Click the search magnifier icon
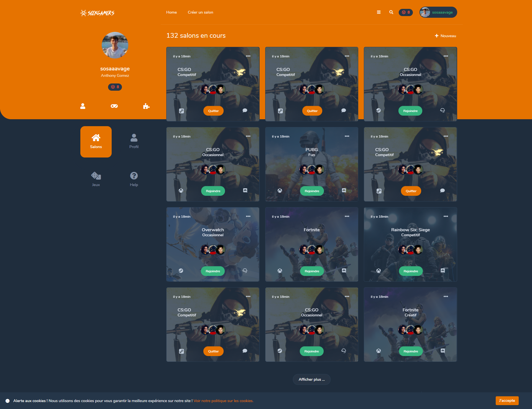Screen dimensions: 532x409 click(391, 12)
